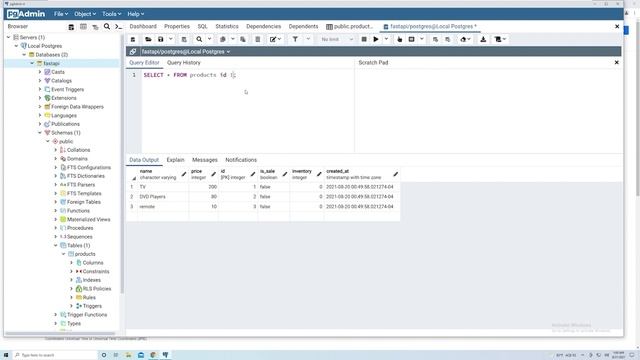Open the Find magnifier in the query toolbar
The height and width of the screenshot is (360, 640).
[x=199, y=39]
